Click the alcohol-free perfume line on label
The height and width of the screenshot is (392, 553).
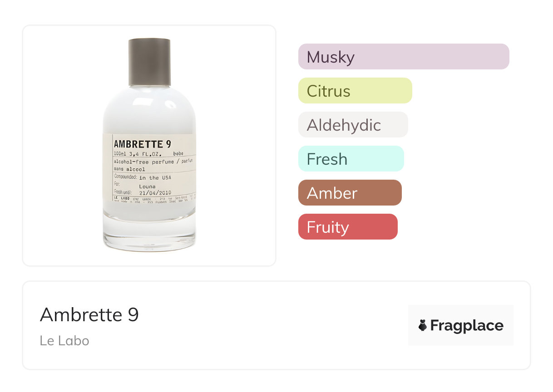[x=153, y=162]
